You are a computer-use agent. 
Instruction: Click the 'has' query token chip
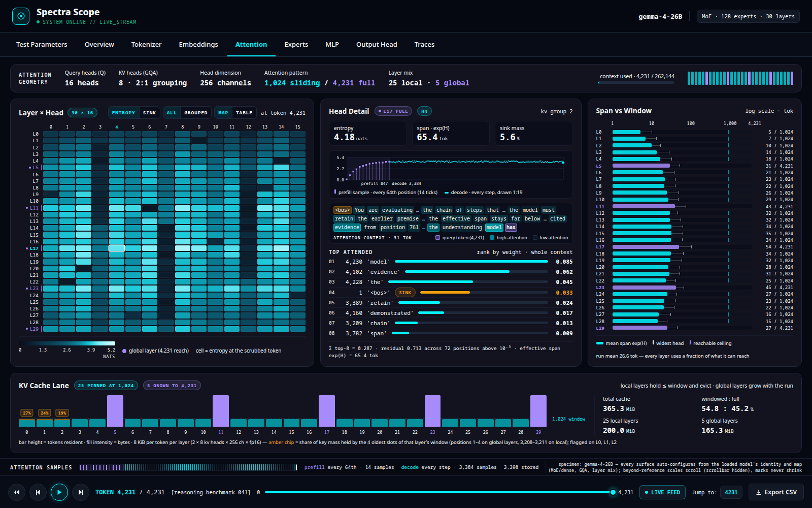click(x=511, y=227)
